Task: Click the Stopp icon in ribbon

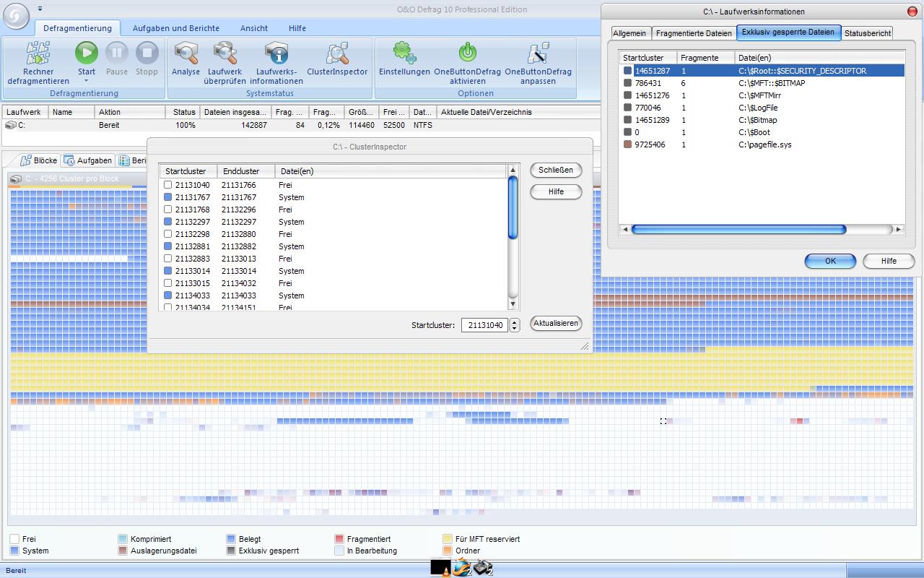Action: click(x=147, y=53)
